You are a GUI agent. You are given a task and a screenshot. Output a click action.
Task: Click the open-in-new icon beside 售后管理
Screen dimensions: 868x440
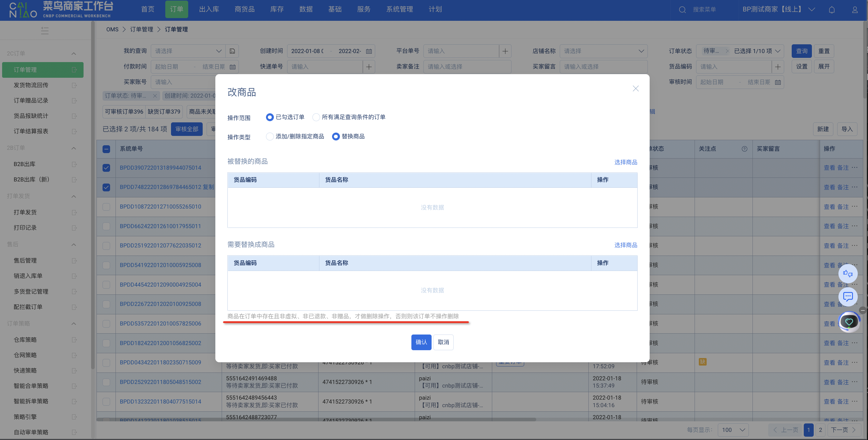[x=74, y=261]
